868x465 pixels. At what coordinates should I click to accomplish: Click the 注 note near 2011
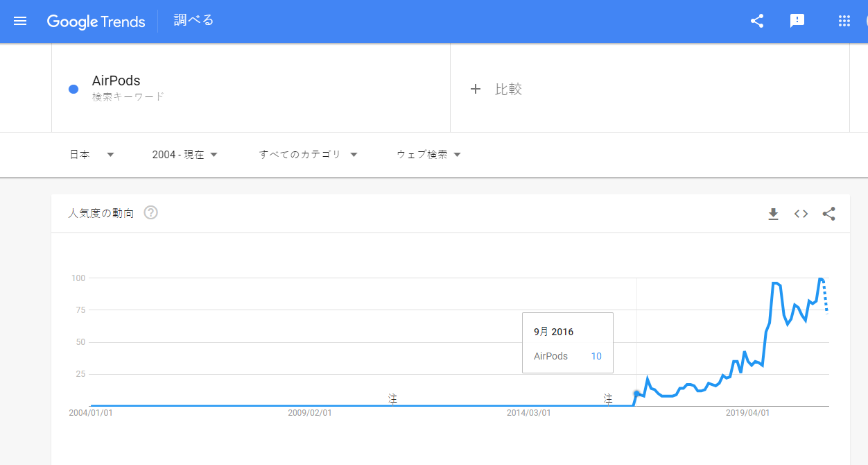[x=393, y=398]
